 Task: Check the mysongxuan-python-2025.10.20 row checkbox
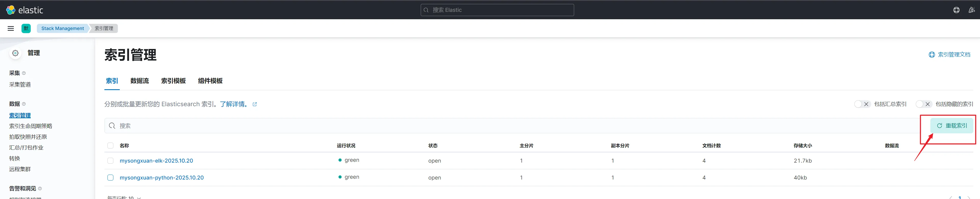click(x=110, y=178)
